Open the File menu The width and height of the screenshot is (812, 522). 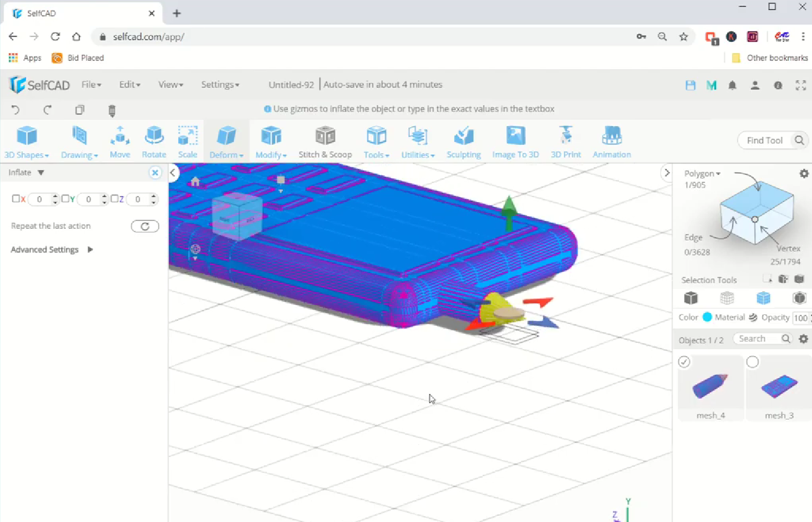pos(91,85)
